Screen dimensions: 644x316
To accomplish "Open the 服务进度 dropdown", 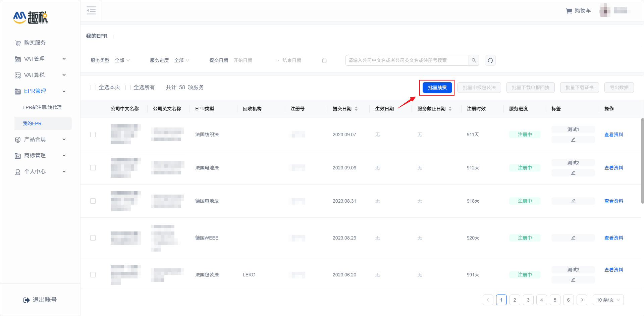I will tap(181, 60).
